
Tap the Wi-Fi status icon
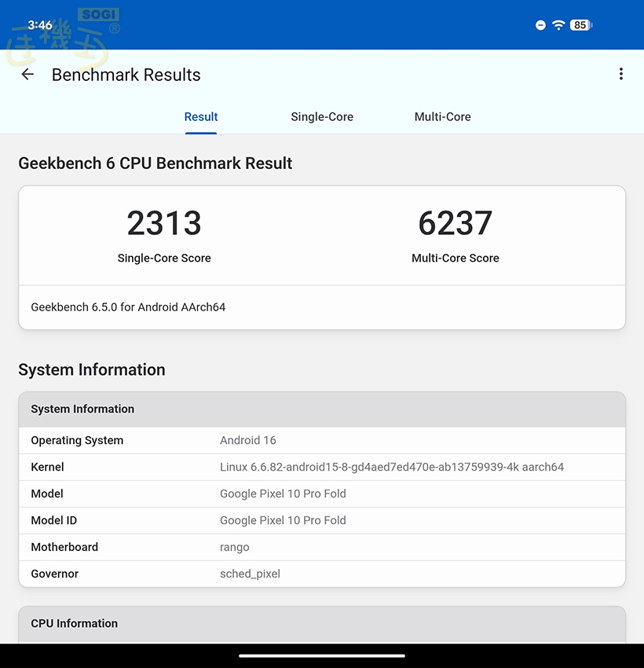pyautogui.click(x=558, y=25)
